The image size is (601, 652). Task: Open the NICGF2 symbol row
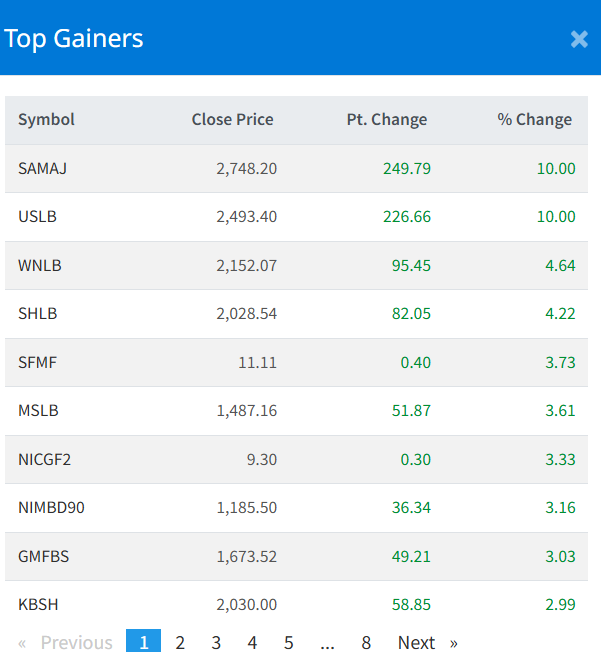[x=45, y=459]
